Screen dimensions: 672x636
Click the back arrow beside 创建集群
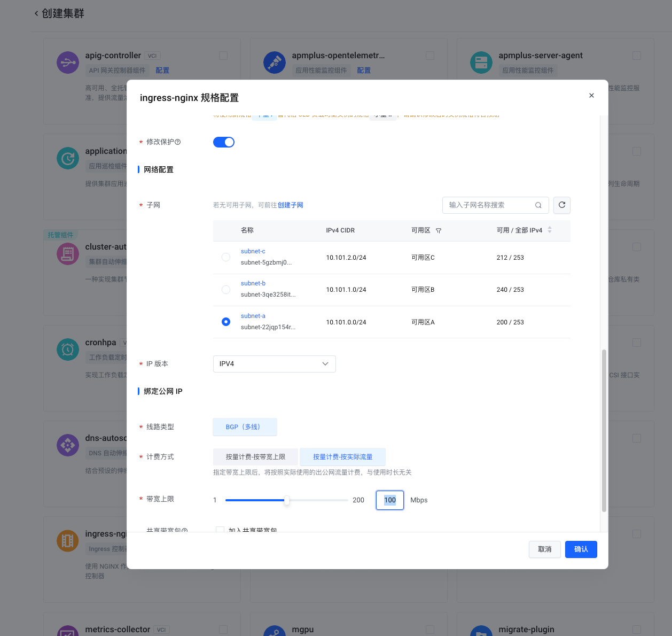point(36,13)
